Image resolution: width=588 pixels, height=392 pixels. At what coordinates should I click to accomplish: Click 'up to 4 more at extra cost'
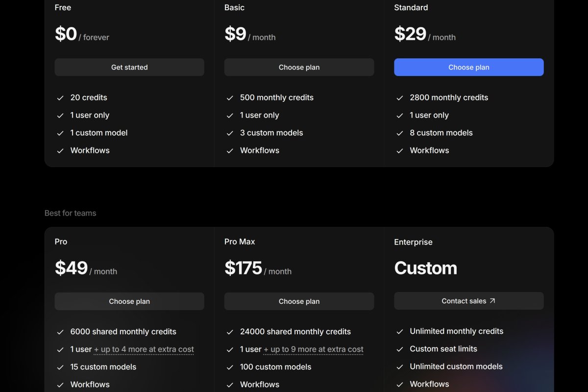pos(144,349)
